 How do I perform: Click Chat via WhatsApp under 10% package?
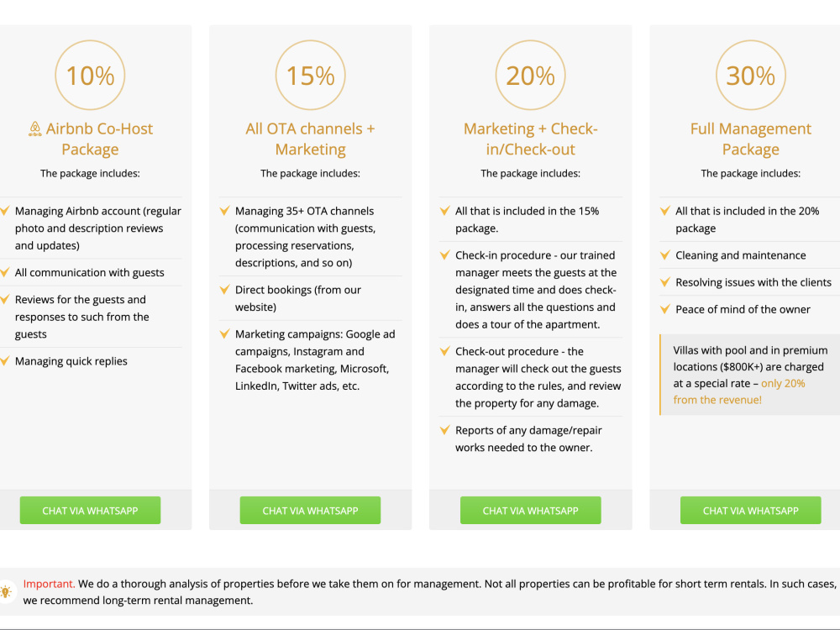(90, 511)
